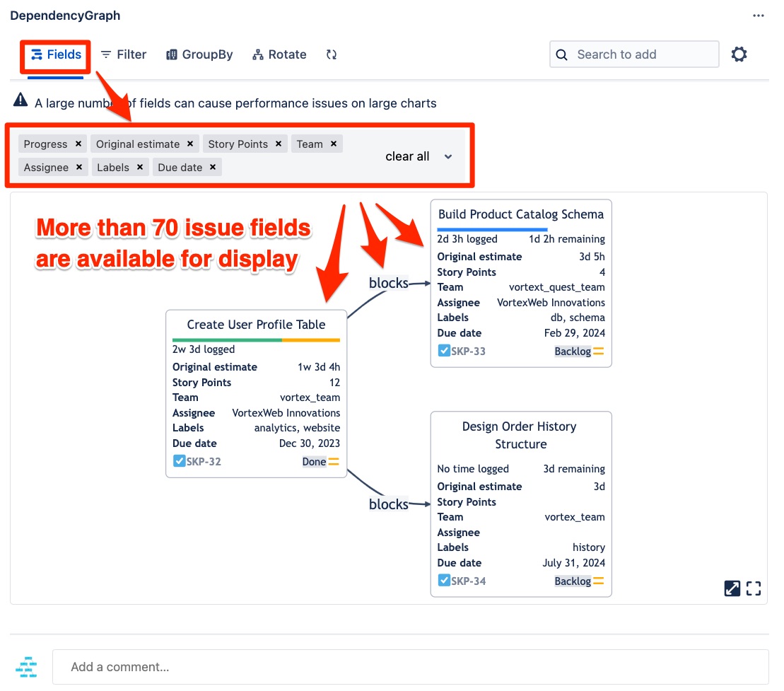Screen dimensions: 784x691
Task: Click the Rotate toolbar option
Action: click(x=279, y=54)
